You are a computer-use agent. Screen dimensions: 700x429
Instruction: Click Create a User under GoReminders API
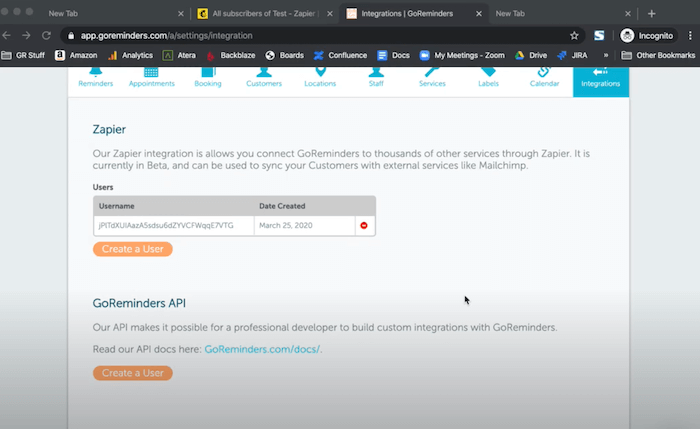tap(133, 373)
